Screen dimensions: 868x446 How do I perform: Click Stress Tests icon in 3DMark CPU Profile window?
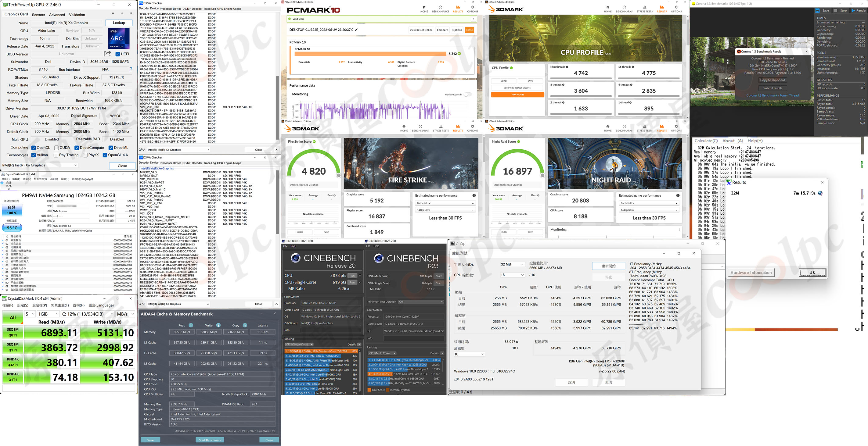(x=644, y=7)
